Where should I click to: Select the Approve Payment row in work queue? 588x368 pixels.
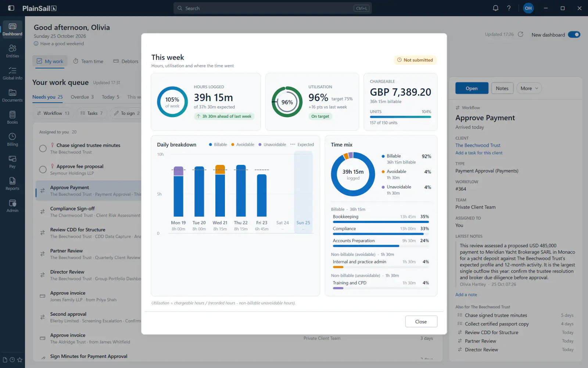pos(88,191)
